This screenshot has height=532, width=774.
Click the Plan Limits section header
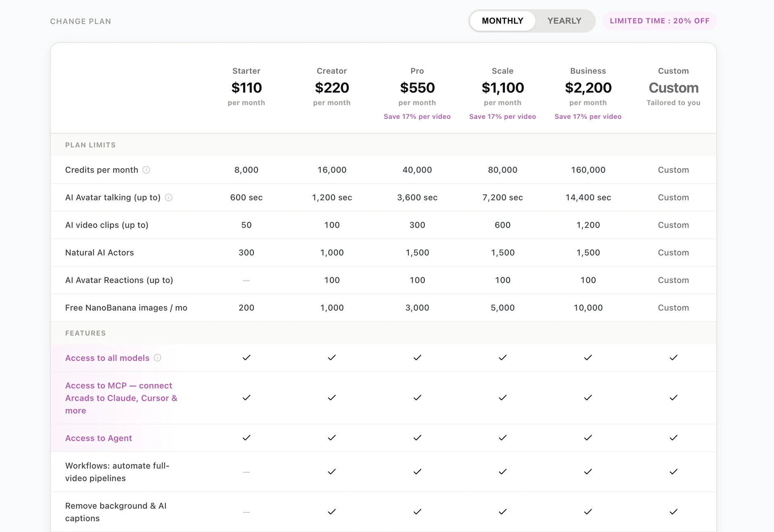pyautogui.click(x=90, y=145)
